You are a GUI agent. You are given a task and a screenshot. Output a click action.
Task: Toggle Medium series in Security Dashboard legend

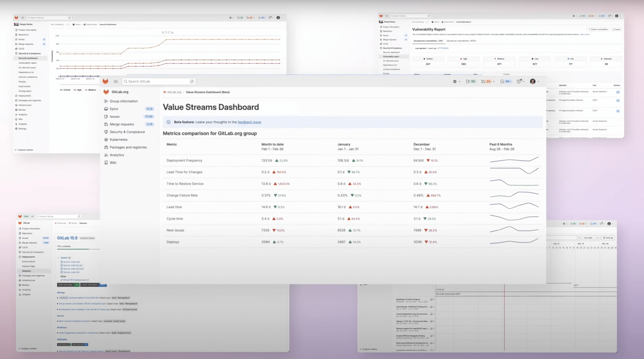click(90, 90)
